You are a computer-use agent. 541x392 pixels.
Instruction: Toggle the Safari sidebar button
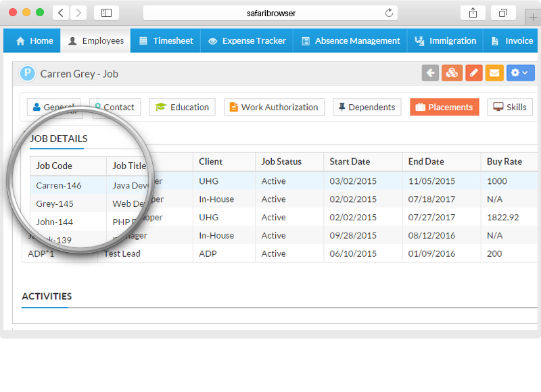click(106, 13)
